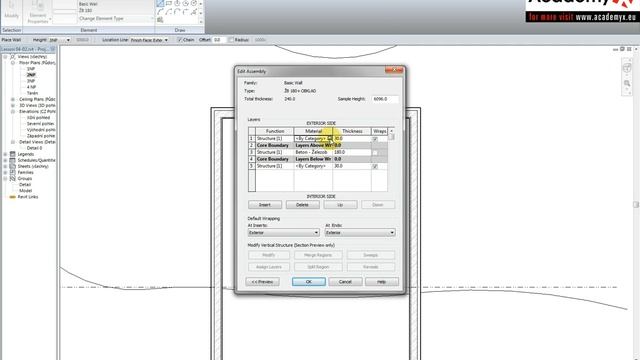Screen dimensions: 640x360
Task: Click the Delete layer button
Action: 302,204
